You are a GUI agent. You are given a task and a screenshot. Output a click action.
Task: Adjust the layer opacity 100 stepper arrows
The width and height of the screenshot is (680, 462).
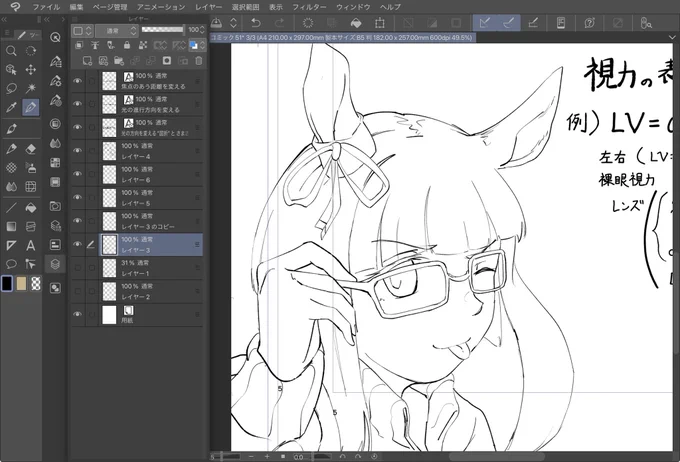tap(203, 30)
